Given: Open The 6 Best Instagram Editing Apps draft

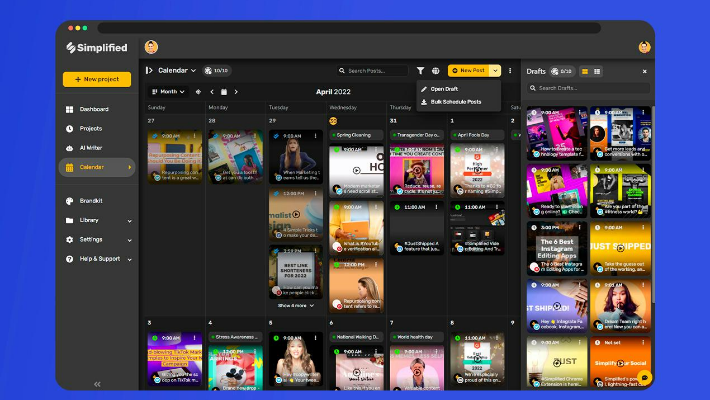Looking at the screenshot, I should pyautogui.click(x=557, y=248).
